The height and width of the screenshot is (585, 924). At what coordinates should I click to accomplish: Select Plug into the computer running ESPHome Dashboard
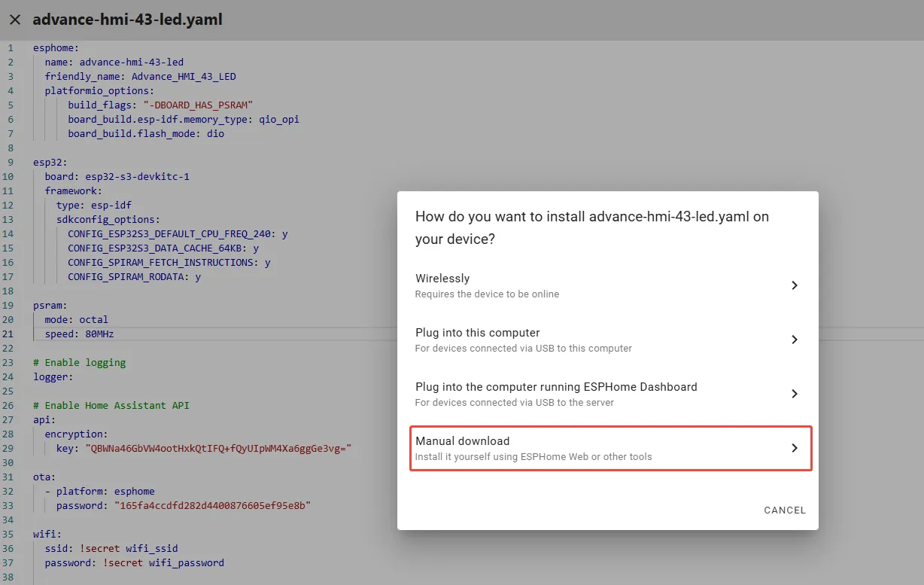pyautogui.click(x=556, y=394)
